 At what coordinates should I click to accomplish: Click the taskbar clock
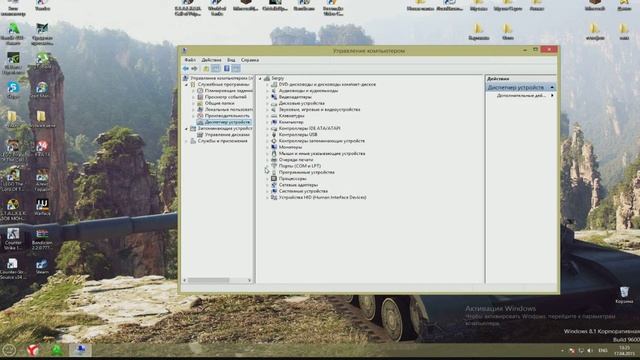pyautogui.click(x=624, y=351)
